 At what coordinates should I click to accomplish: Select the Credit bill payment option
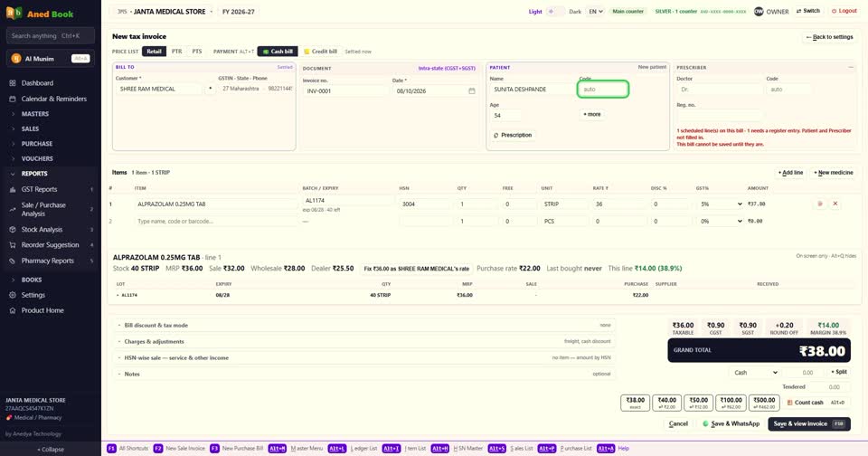pos(320,52)
